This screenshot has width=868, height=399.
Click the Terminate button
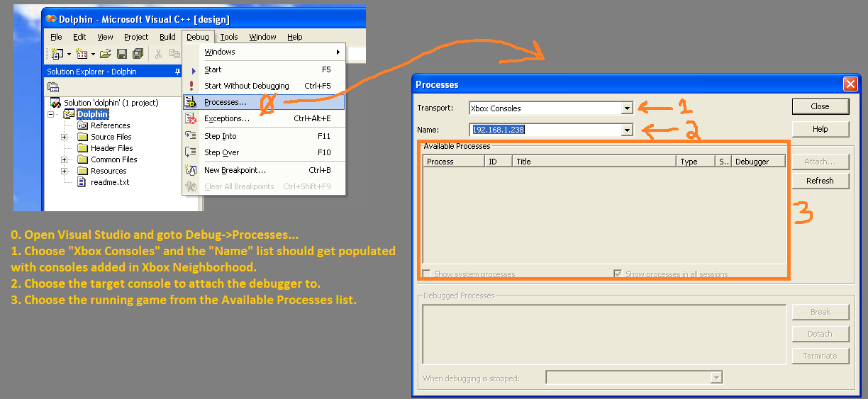coord(820,356)
